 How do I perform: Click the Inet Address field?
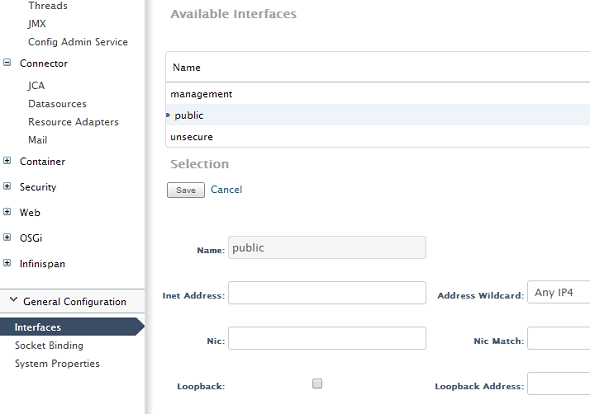(327, 292)
